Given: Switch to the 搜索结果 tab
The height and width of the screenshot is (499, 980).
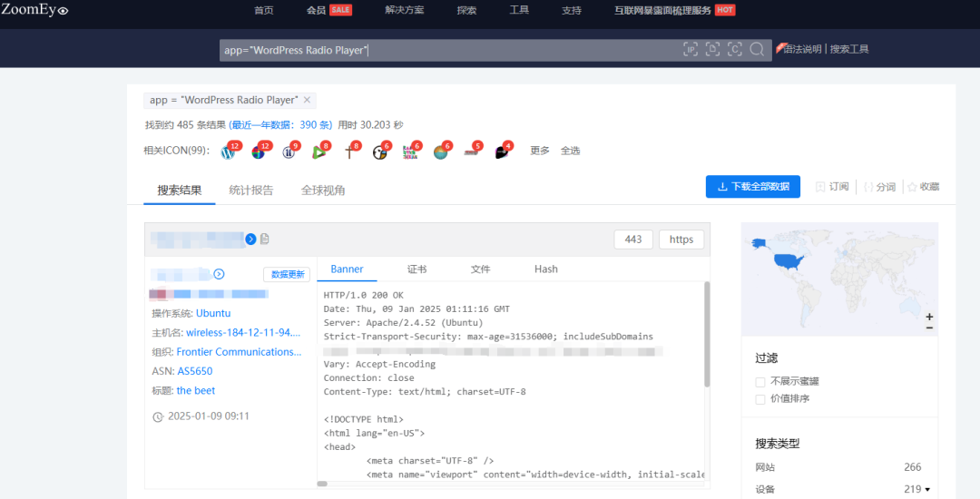Looking at the screenshot, I should (180, 191).
